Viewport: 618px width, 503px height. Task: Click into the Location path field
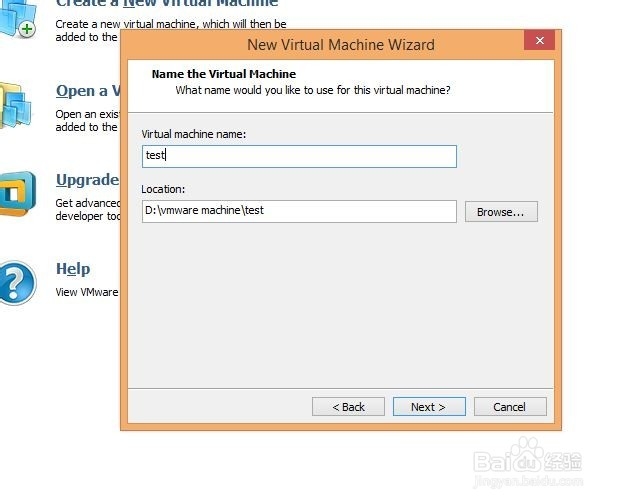point(299,211)
